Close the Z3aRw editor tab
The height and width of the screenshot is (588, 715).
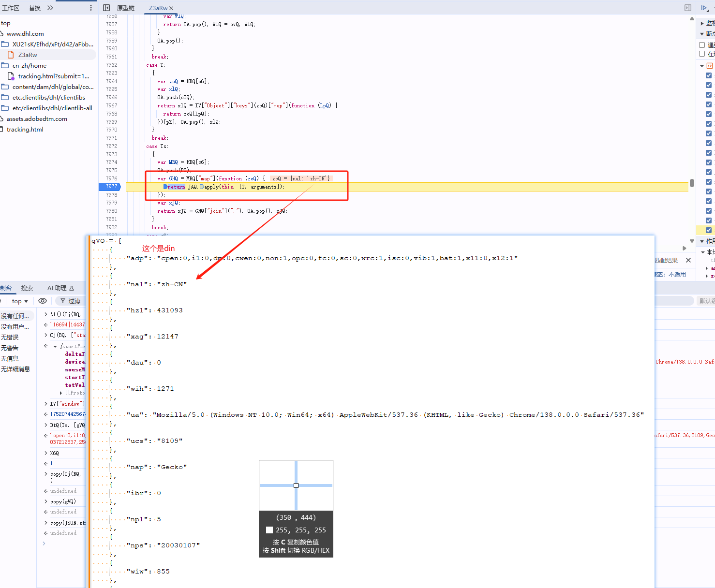point(171,8)
